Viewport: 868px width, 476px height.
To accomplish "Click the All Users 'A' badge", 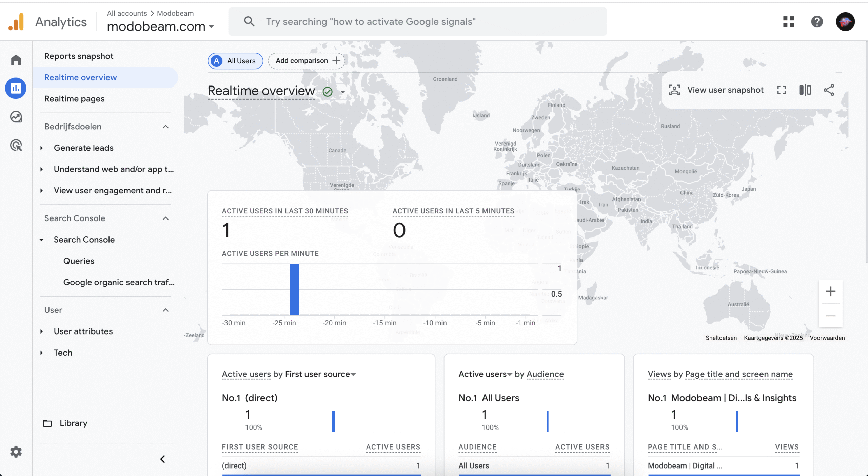I will pyautogui.click(x=217, y=61).
